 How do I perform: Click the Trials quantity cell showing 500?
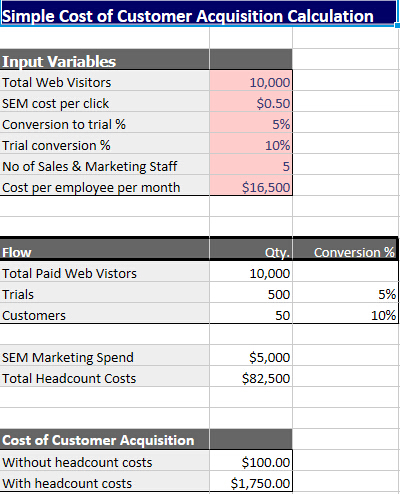(251, 293)
